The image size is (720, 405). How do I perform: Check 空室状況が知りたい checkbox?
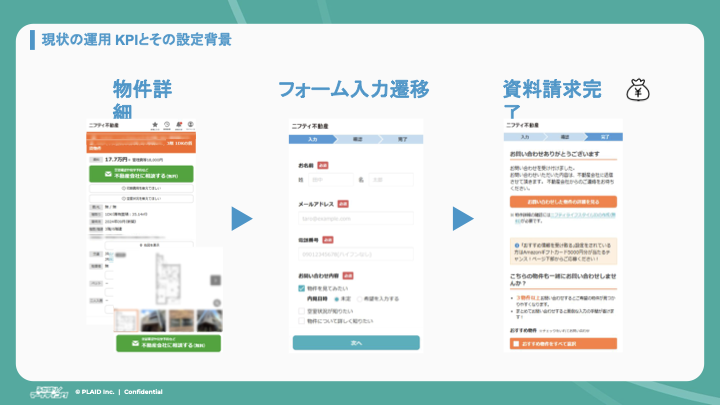(x=302, y=311)
